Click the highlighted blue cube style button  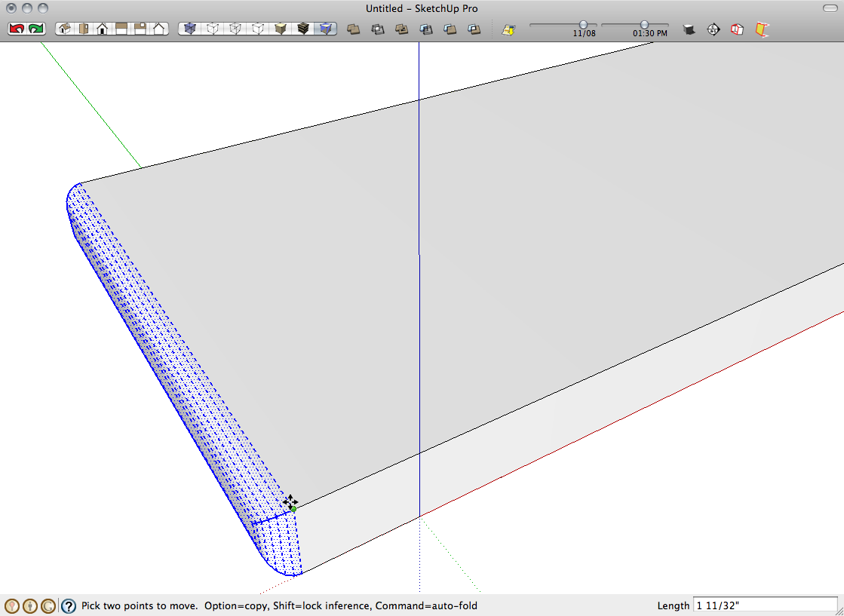(x=326, y=29)
